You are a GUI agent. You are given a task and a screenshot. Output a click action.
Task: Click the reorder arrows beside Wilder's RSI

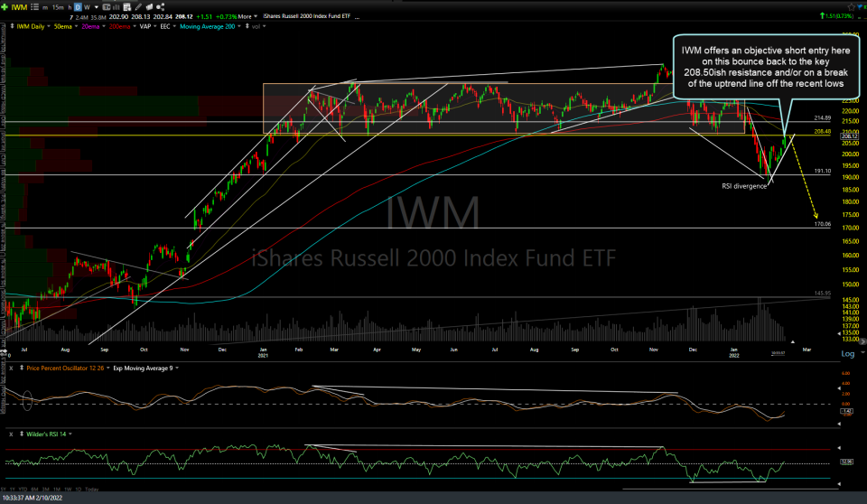pyautogui.click(x=22, y=434)
